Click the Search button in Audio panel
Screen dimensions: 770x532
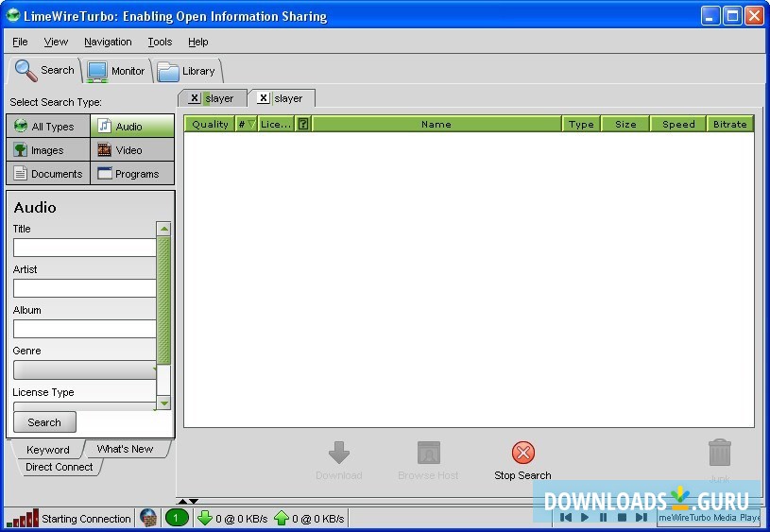44,422
